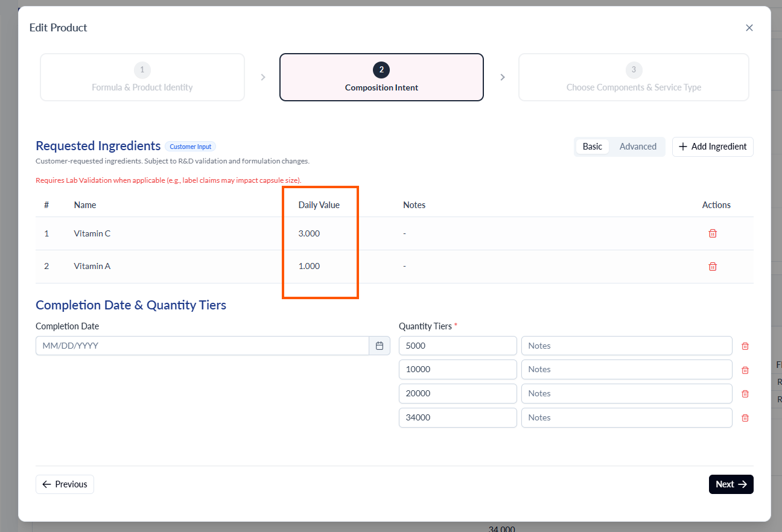Click the Notes column header

pyautogui.click(x=415, y=205)
